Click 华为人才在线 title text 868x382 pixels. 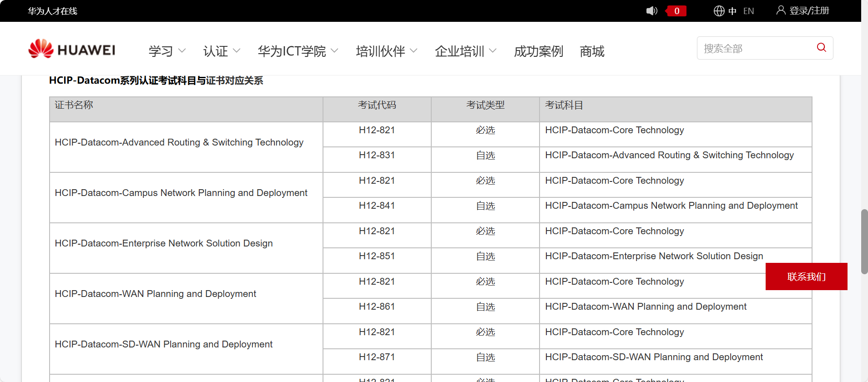click(52, 11)
